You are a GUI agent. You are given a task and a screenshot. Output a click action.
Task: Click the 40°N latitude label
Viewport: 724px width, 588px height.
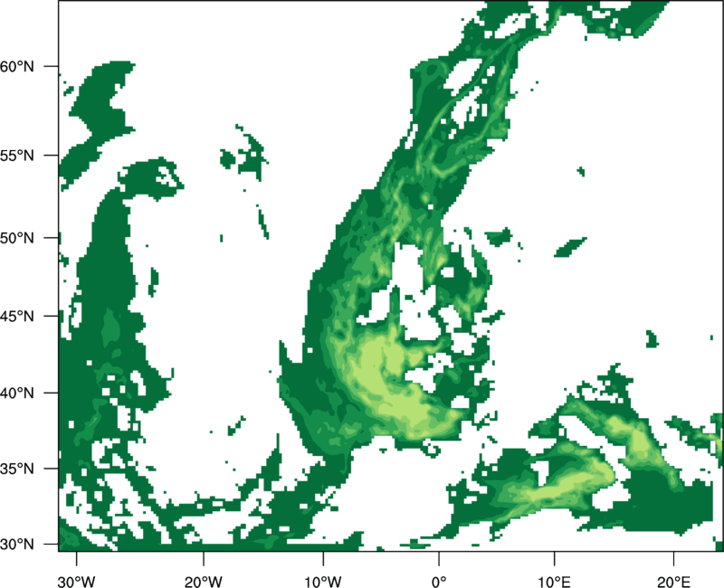coord(17,394)
